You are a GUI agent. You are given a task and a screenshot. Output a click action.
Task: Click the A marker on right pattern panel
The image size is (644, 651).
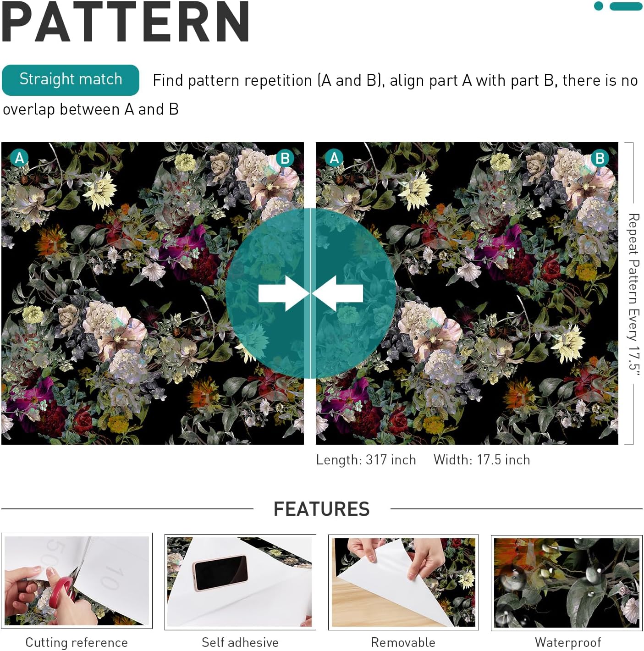click(x=334, y=158)
